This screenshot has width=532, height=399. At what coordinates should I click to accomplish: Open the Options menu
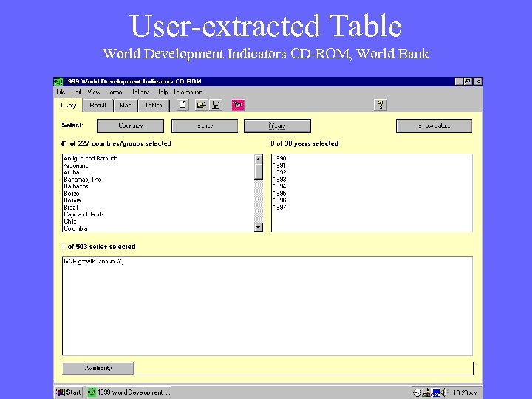click(140, 92)
